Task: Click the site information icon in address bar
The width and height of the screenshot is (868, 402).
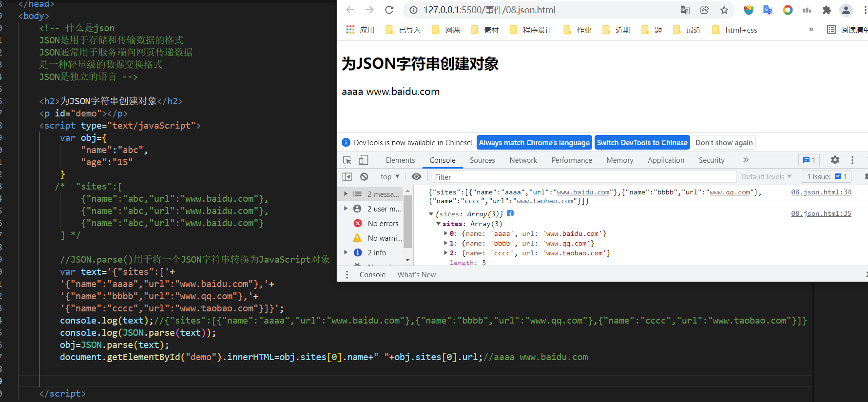Action: coord(413,10)
